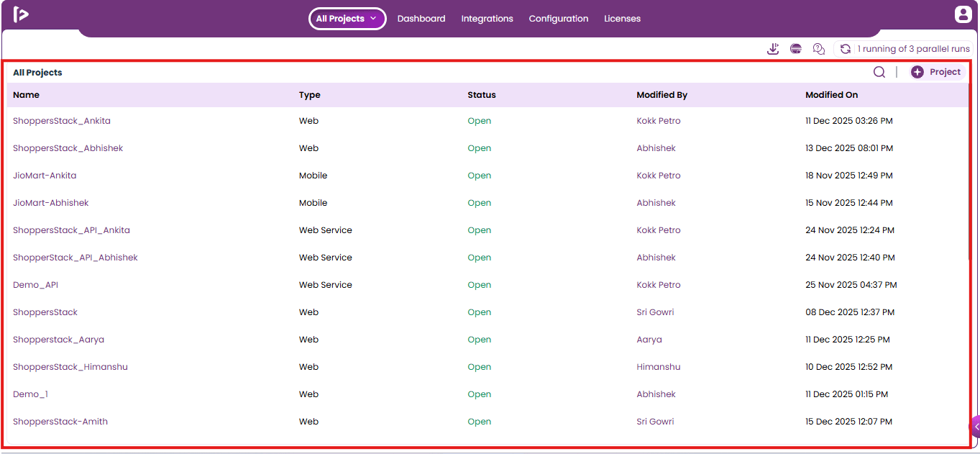Click Mobile type in the JioMart-Abhishek row
This screenshot has width=980, height=454.
pos(313,203)
